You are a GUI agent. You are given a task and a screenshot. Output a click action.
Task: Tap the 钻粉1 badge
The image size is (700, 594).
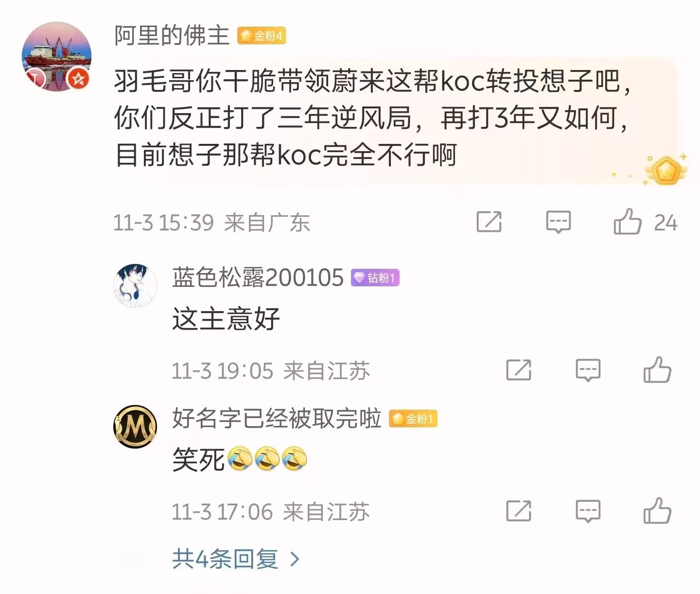click(375, 278)
